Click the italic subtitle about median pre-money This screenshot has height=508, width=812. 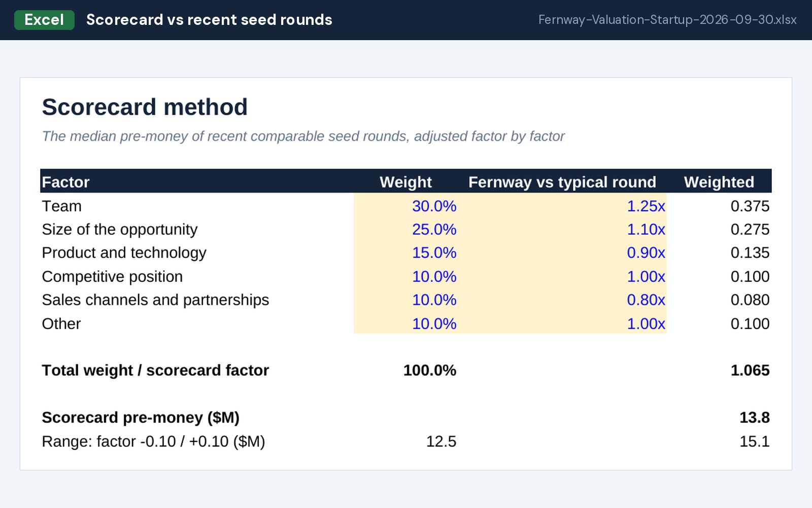point(303,136)
